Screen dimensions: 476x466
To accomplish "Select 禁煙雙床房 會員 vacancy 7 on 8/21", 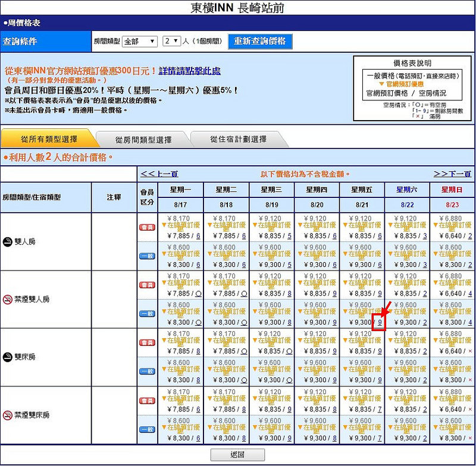I will 380,410.
